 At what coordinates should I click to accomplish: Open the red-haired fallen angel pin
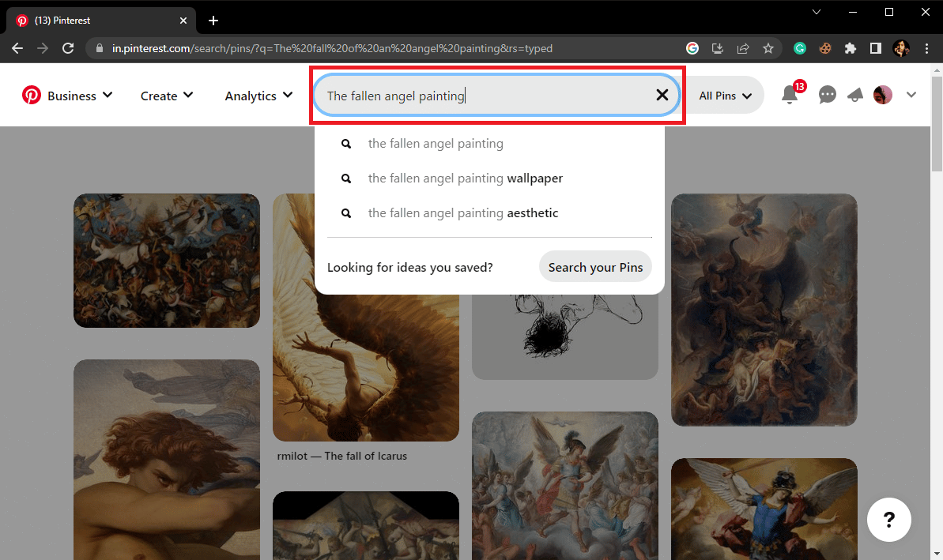point(167,460)
